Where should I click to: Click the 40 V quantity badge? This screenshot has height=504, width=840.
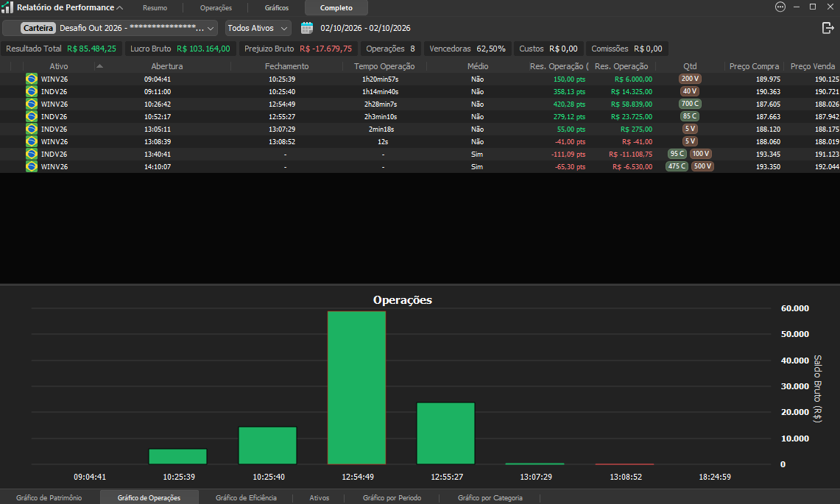coord(690,91)
